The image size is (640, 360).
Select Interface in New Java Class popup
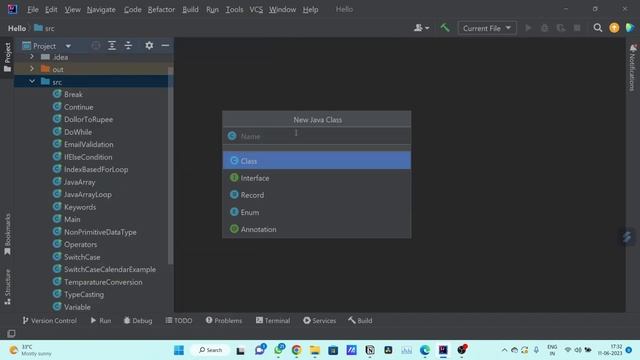pyautogui.click(x=317, y=178)
